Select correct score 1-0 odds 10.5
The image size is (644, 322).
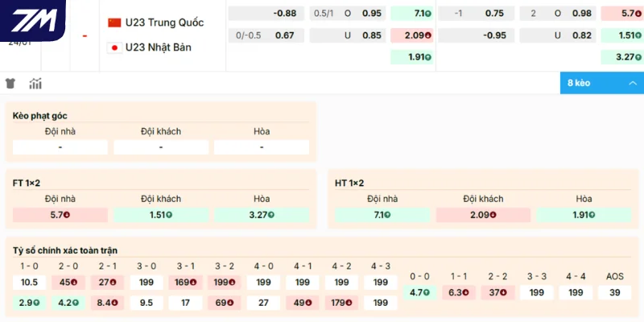[30, 283]
